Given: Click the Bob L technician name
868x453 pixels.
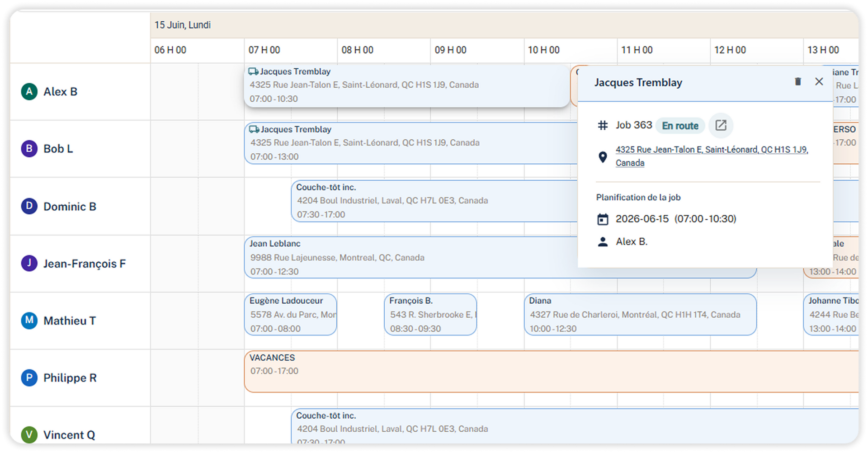Looking at the screenshot, I should (58, 148).
